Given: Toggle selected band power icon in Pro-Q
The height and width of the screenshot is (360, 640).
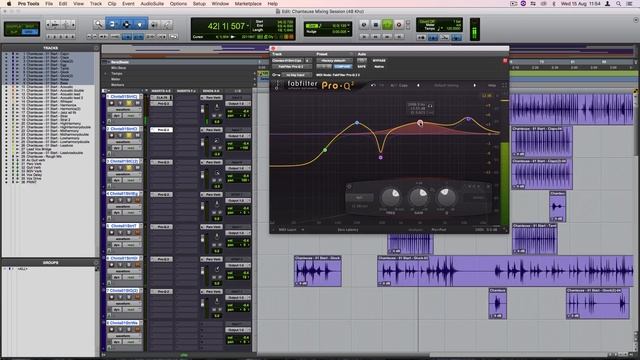Looking at the screenshot, I should click(349, 187).
